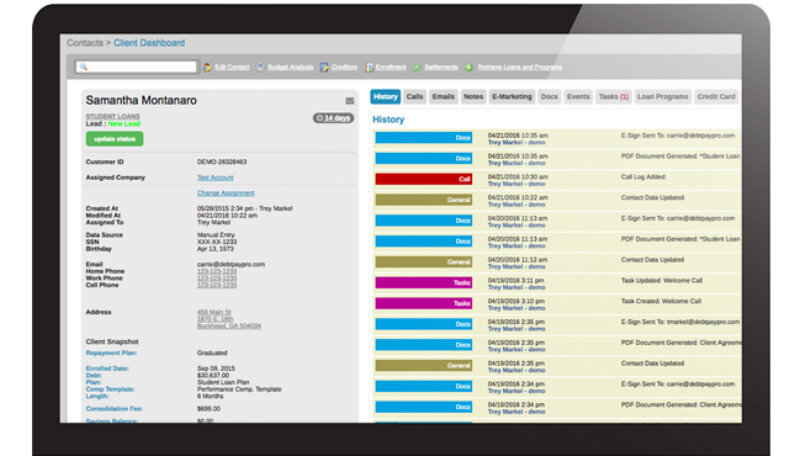Click the Creditors toolbar icon
The width and height of the screenshot is (800, 456).
(325, 67)
